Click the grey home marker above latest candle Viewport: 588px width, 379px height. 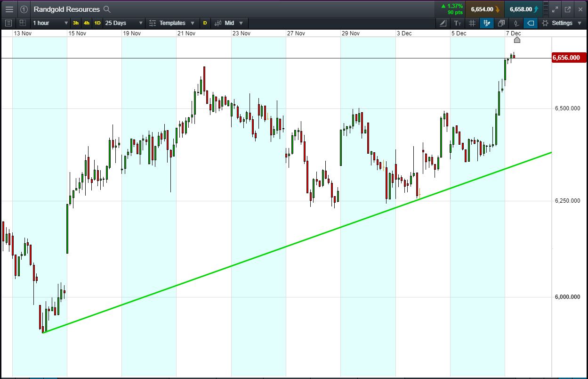pos(517,40)
